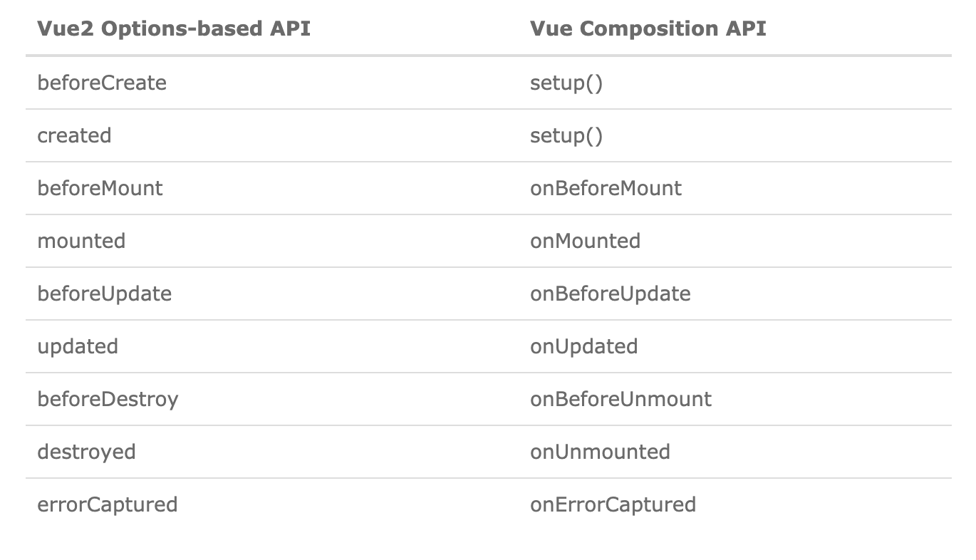
Task: Click the onUpdated text
Action: coord(584,347)
